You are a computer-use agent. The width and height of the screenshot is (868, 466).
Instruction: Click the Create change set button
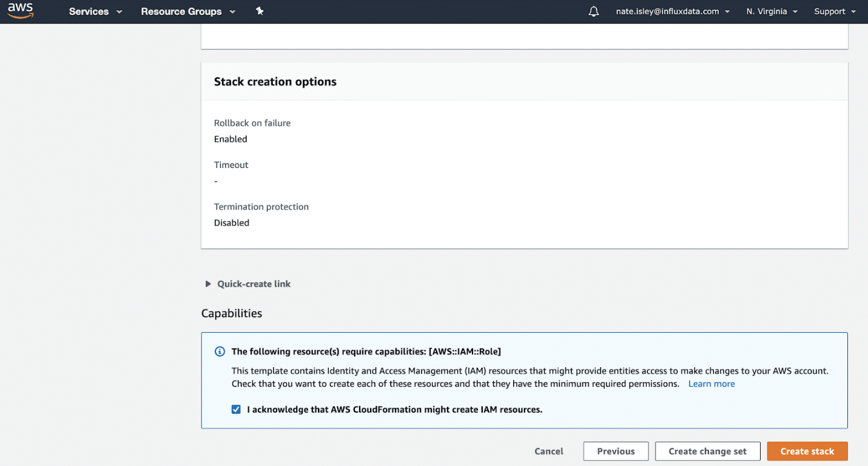click(x=707, y=451)
